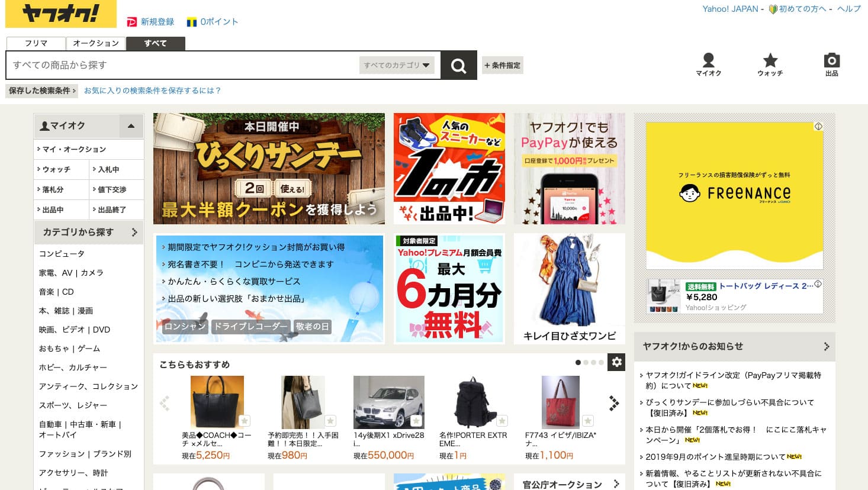This screenshot has height=490, width=868.
Task: Click the ヘルプ link
Action: coord(849,9)
